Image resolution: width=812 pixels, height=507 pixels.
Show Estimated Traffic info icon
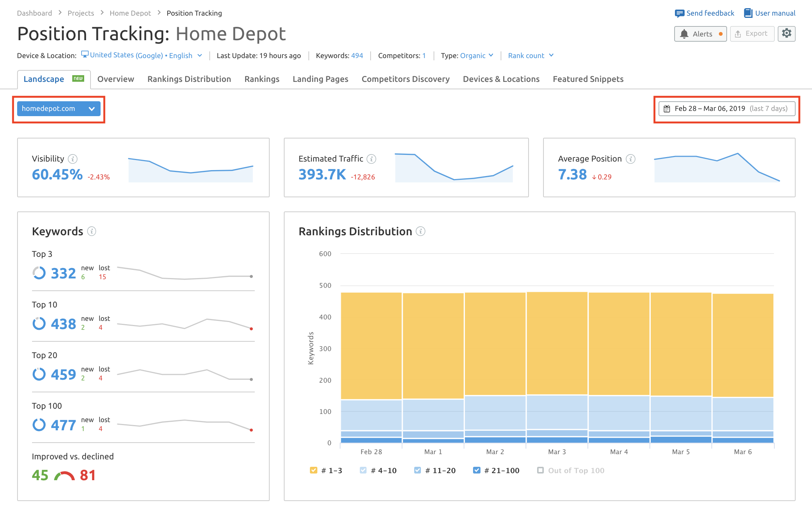(x=371, y=159)
